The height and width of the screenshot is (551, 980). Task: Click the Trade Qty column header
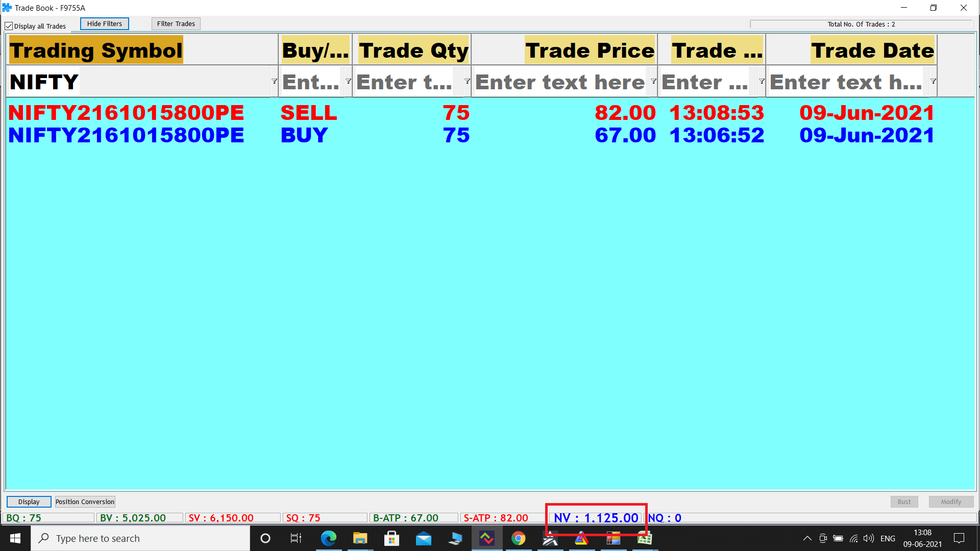coord(412,50)
